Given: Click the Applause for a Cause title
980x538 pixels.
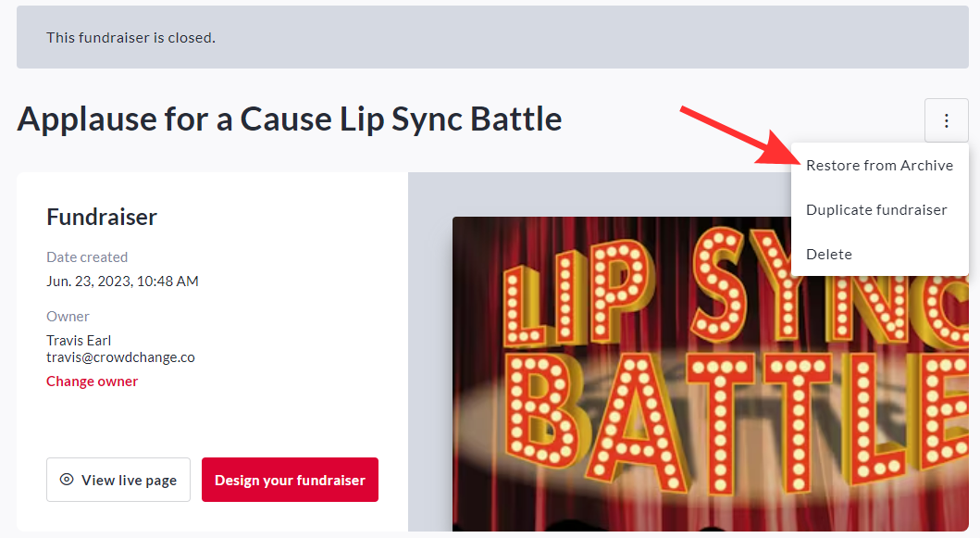Looking at the screenshot, I should (x=290, y=119).
